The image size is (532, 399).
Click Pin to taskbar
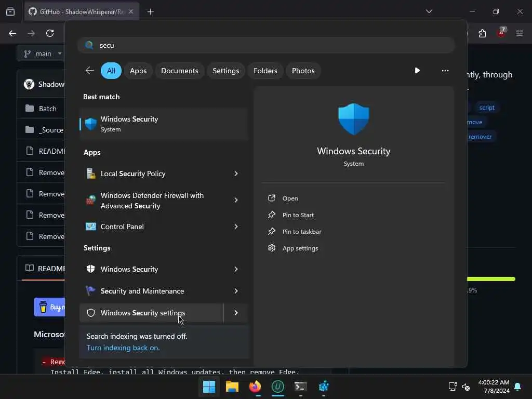pyautogui.click(x=302, y=232)
